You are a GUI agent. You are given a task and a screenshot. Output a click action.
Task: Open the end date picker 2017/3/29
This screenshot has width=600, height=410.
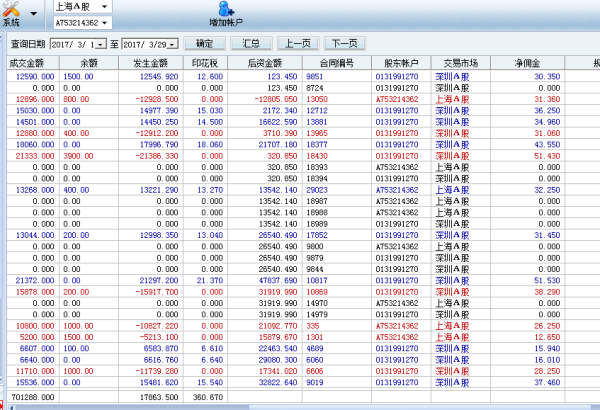(174, 44)
